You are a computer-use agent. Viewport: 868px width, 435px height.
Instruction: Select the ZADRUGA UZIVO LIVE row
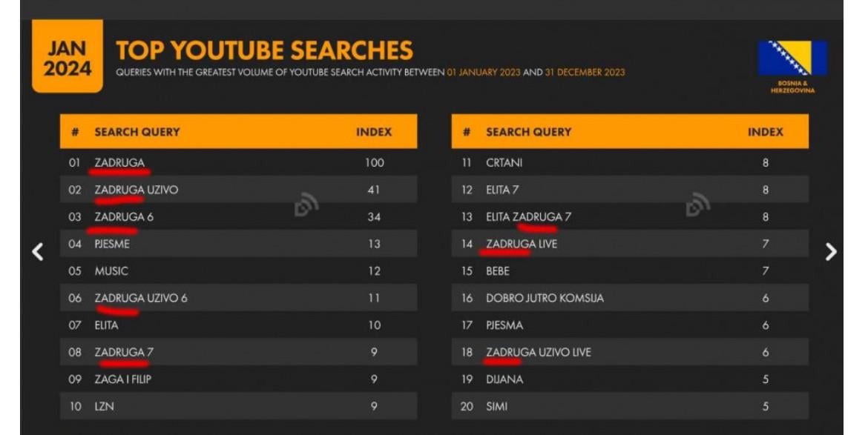(x=630, y=352)
